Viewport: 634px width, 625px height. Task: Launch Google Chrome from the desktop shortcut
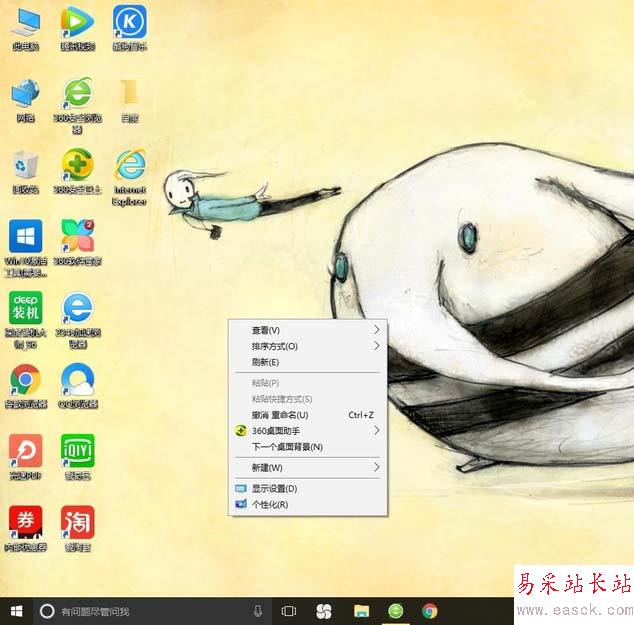[x=25, y=380]
